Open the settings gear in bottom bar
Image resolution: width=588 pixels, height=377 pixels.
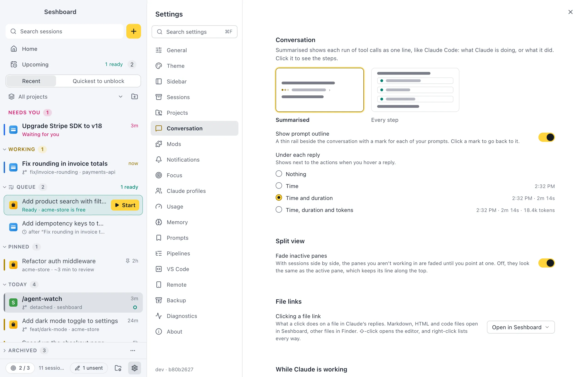(x=135, y=368)
